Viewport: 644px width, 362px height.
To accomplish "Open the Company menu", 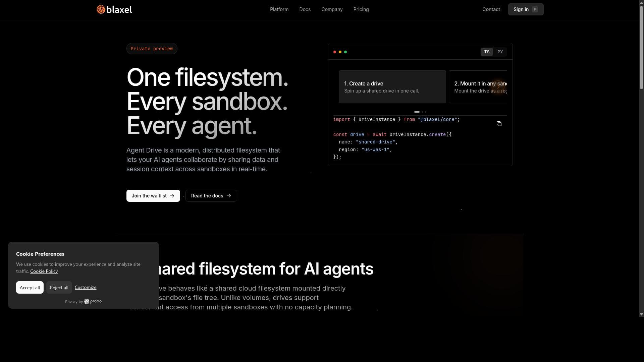I will click(x=332, y=9).
